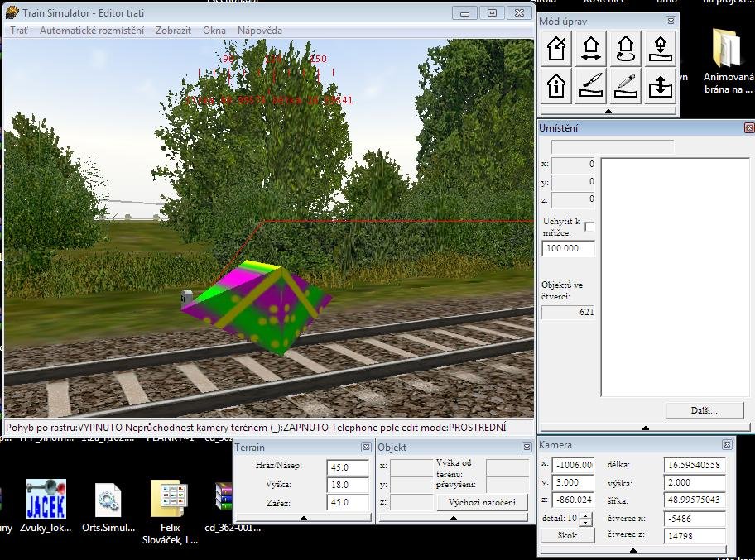The image size is (755, 560).
Task: Open the Orts.Simul... desktop file icon
Action: (x=108, y=508)
